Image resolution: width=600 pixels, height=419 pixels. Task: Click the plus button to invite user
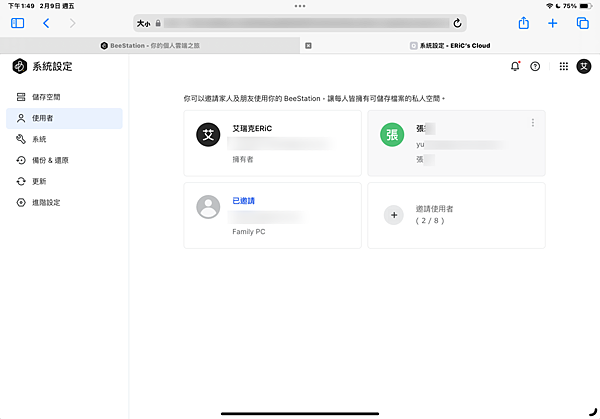[x=394, y=215]
